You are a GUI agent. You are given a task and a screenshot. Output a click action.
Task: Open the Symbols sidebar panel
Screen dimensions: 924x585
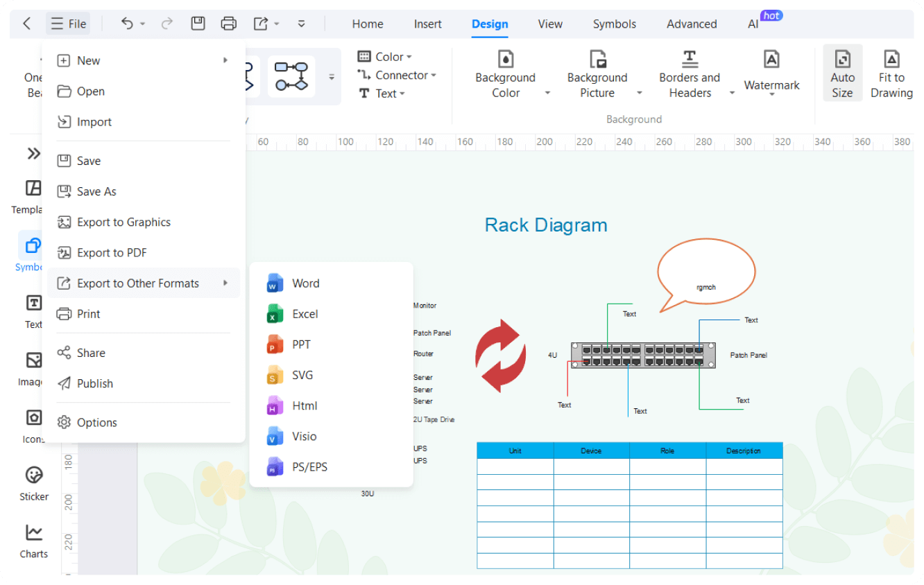pos(30,253)
